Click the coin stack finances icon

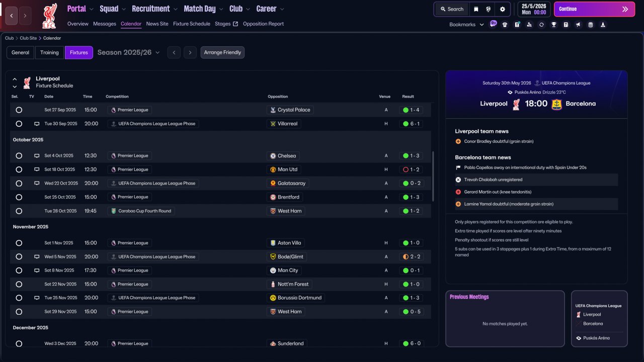pyautogui.click(x=590, y=25)
